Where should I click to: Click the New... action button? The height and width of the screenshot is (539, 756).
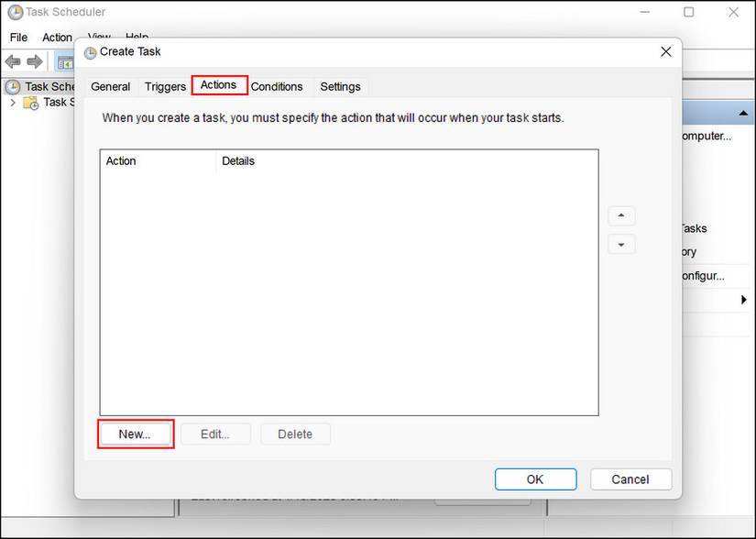136,434
